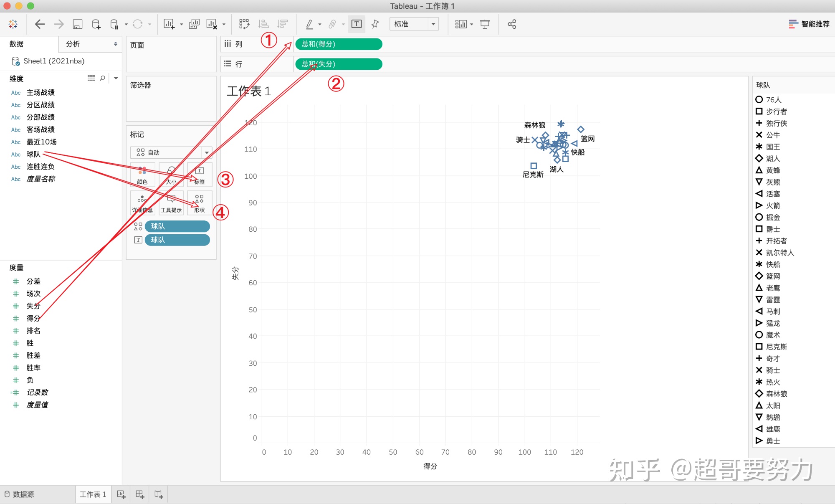Viewport: 835px width, 504px height.
Task: Select the 主场战绩 dimension field
Action: (x=40, y=93)
